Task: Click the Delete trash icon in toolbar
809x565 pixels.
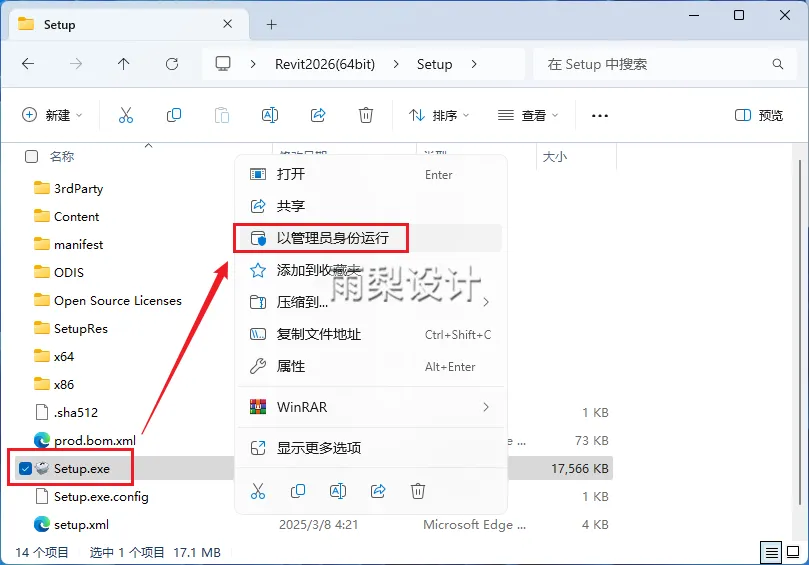Action: (x=366, y=115)
